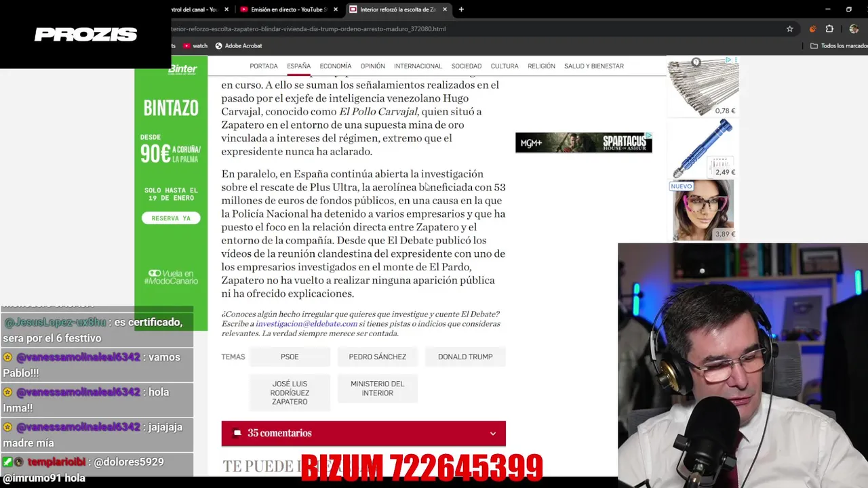Open a new browser tab

pos(461,9)
